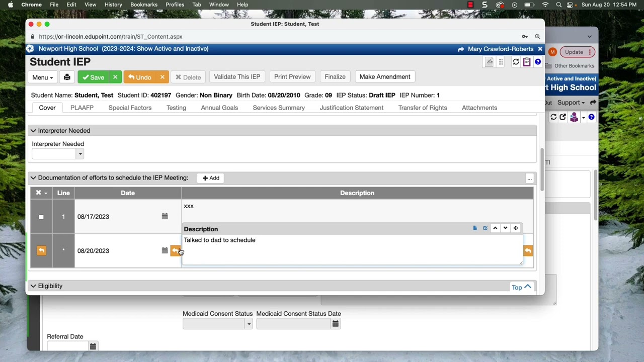Viewport: 644px width, 362px height.
Task: Select the Justification Statement tab
Action: click(x=352, y=108)
